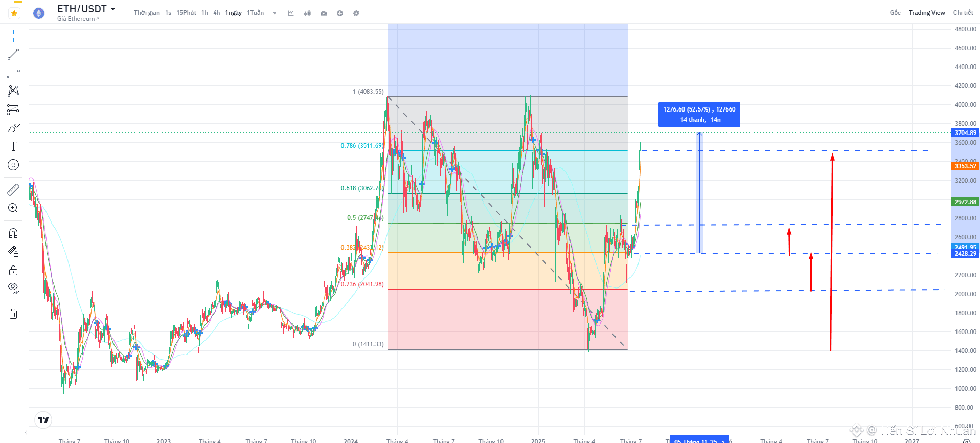Screen dimensions: 980x443
Task: Click the 2023 label on time axis
Action: (164, 440)
